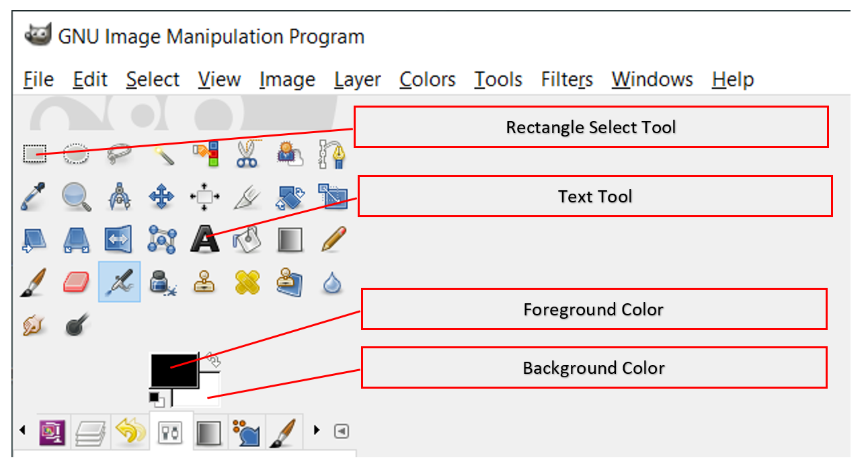Image resolution: width=868 pixels, height=468 pixels.
Task: Select the Bucket Fill tool
Action: [x=247, y=239]
